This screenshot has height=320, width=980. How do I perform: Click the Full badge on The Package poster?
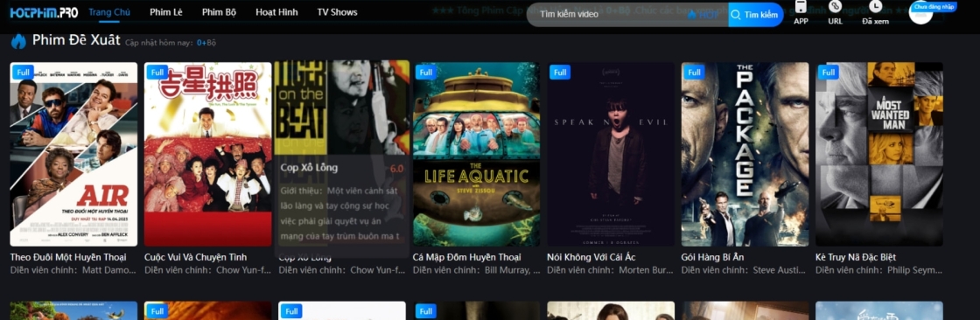(x=695, y=72)
